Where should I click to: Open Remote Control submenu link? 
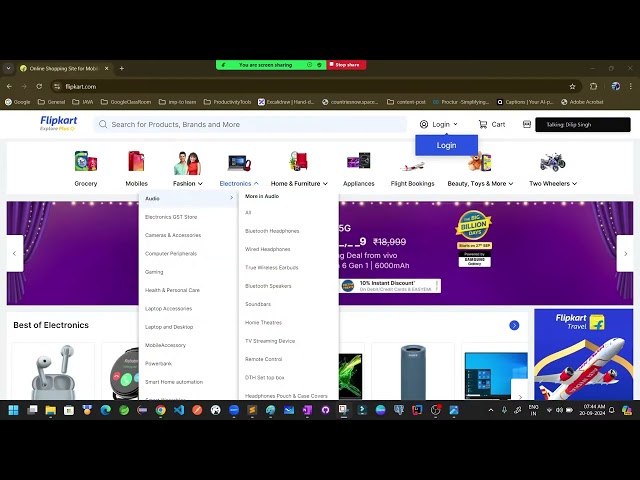263,359
